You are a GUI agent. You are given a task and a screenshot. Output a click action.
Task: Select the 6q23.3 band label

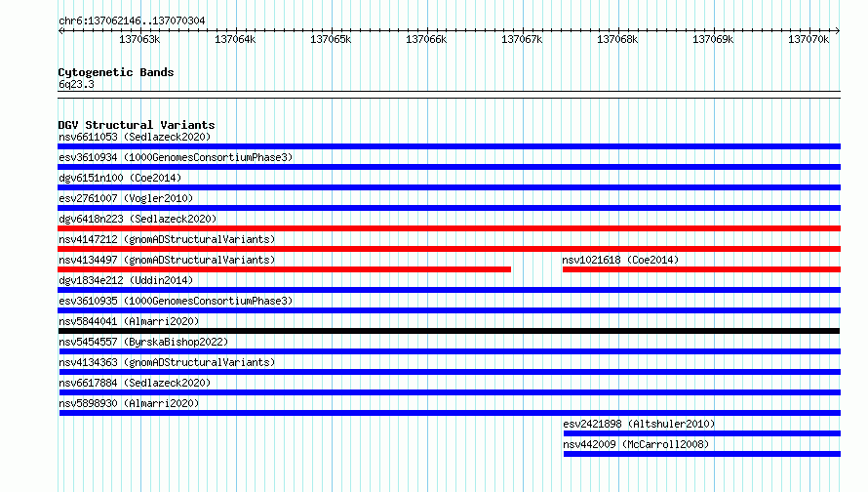[x=76, y=84]
